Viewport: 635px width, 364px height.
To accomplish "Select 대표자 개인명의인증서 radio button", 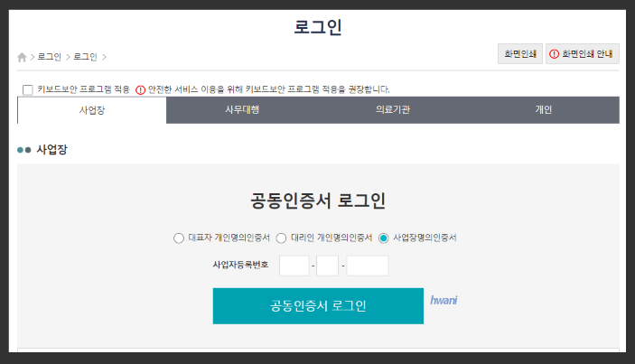I will (179, 238).
